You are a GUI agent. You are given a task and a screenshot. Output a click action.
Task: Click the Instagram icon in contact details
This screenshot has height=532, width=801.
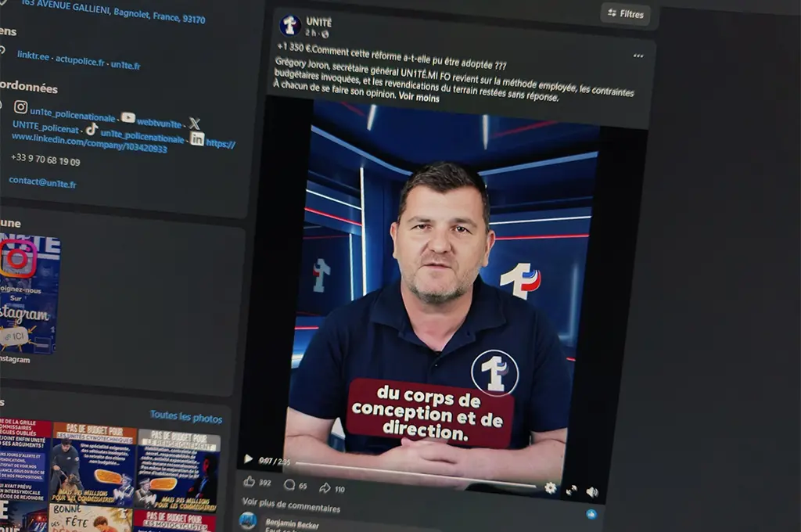(20, 107)
